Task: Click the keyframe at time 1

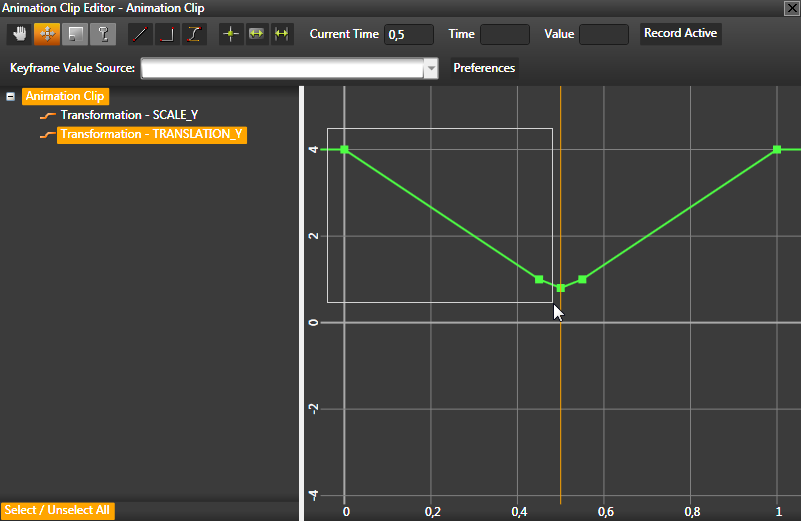Action: pyautogui.click(x=777, y=150)
